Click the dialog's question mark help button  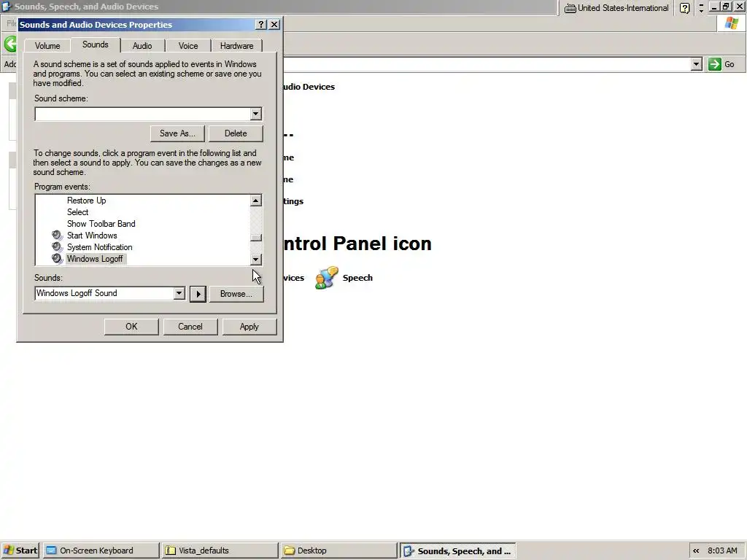pyautogui.click(x=261, y=24)
